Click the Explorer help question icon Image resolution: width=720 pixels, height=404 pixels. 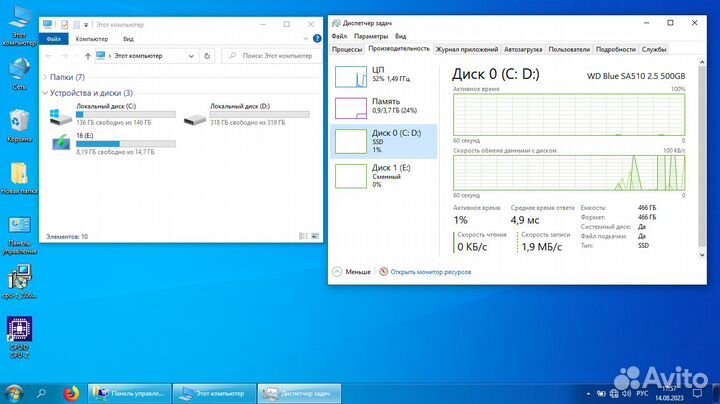[317, 39]
